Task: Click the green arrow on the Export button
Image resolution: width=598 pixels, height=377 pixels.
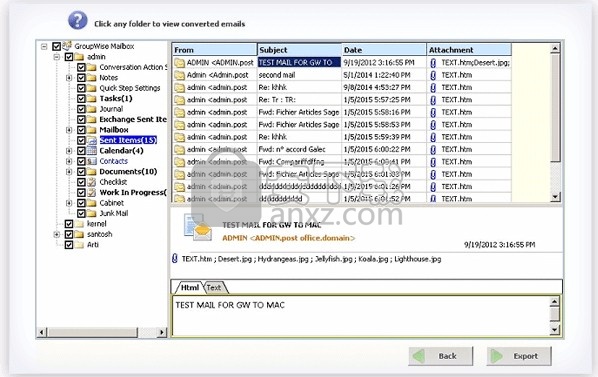Action: pos(497,356)
